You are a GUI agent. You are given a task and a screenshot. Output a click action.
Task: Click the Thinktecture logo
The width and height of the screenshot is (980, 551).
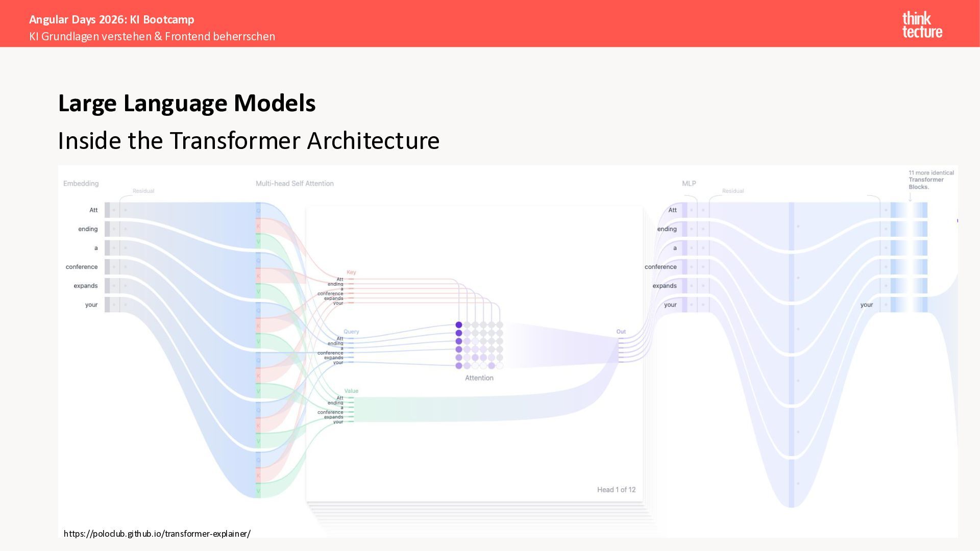922,25
